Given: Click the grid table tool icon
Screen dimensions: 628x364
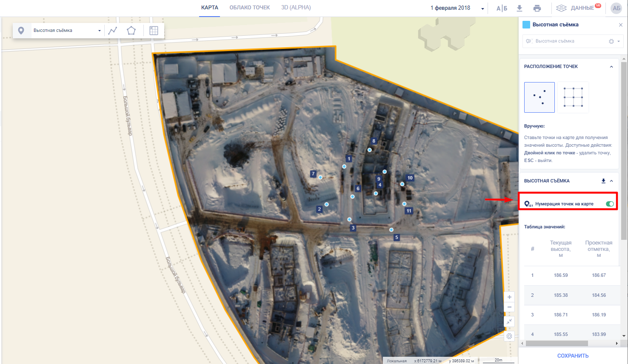Looking at the screenshot, I should tap(154, 31).
